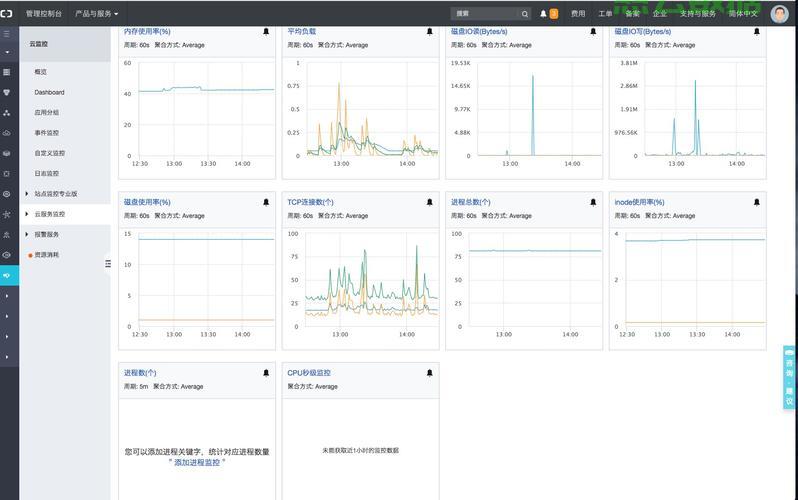Open 资源消耗 in the sidebar
Viewport: 798px width, 500px height.
47,255
